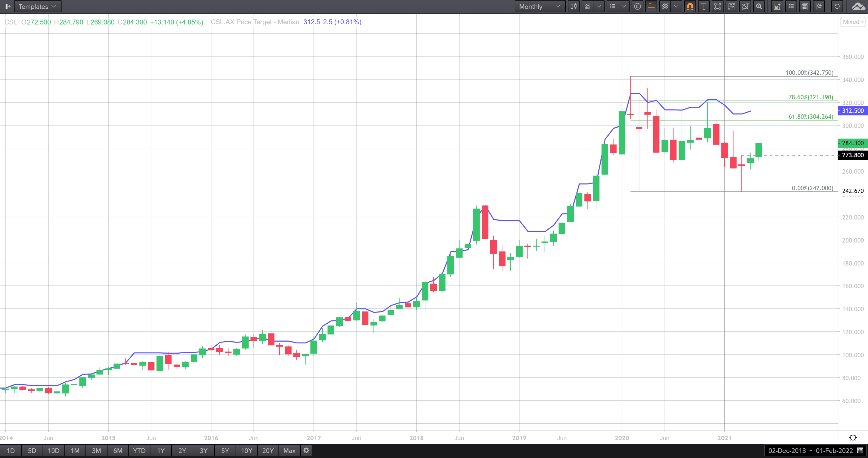868x458 pixels.
Task: Select the YTD range tab
Action: 139,451
